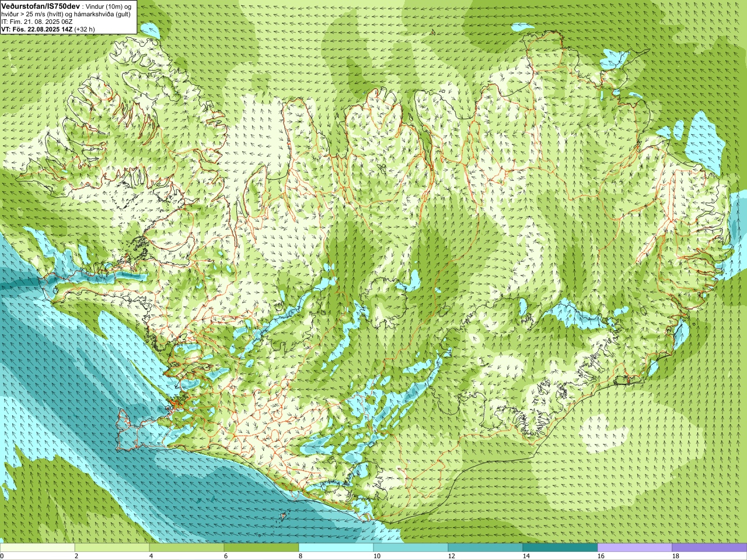Image resolution: width=747 pixels, height=560 pixels.
Task: Select the 6–8 m/s dark green legend segment
Action: (261, 548)
